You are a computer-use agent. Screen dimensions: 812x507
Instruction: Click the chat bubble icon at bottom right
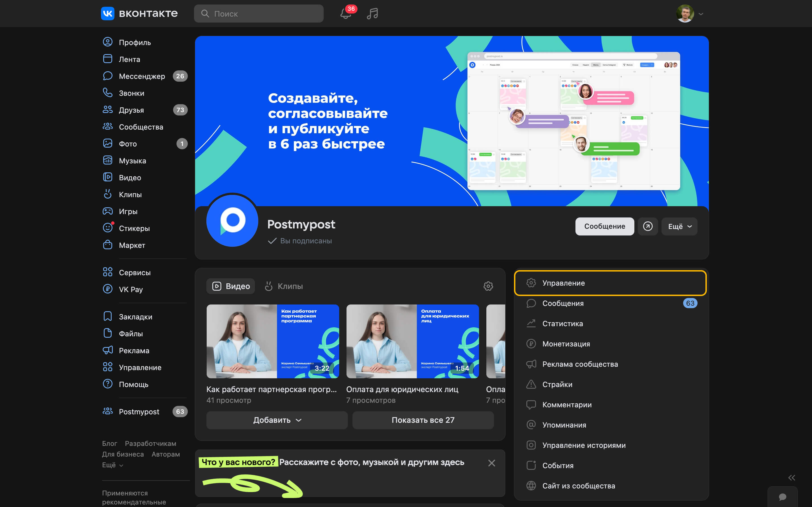point(782,497)
